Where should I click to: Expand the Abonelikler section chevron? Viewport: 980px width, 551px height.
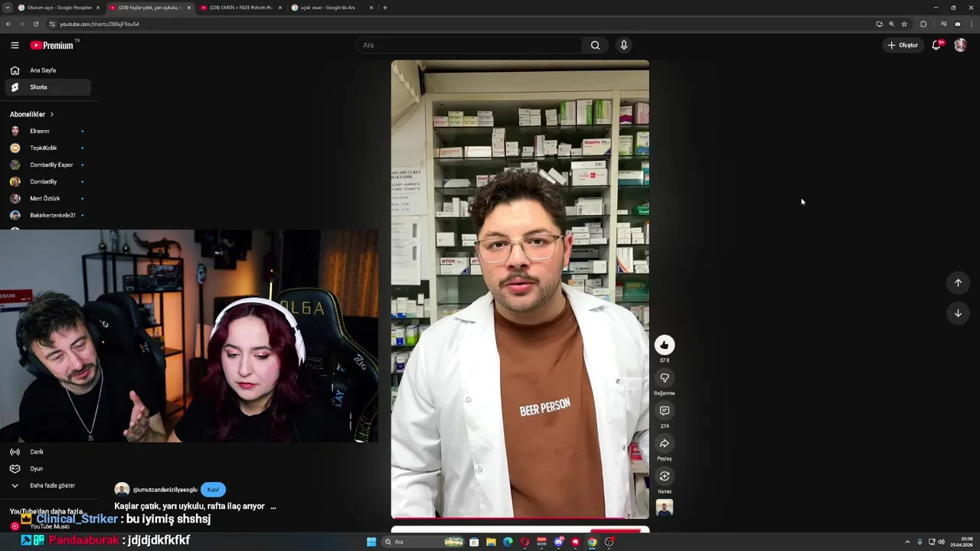click(x=52, y=114)
